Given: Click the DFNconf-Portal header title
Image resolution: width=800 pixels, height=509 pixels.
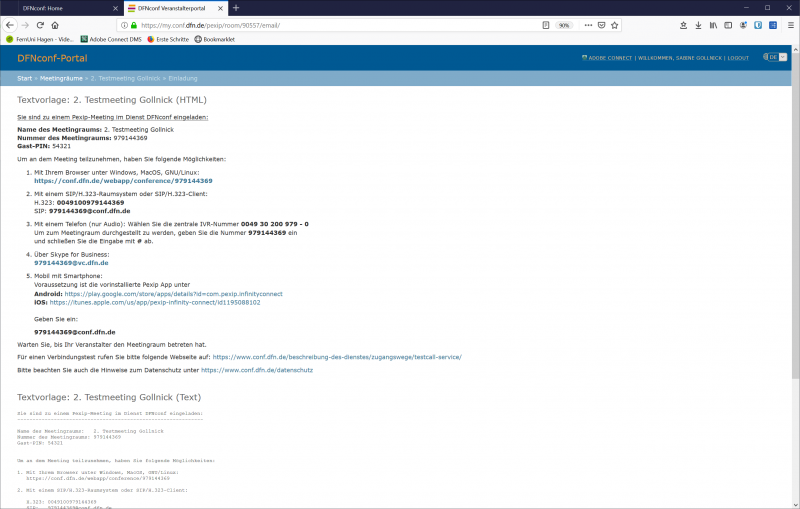Looking at the screenshot, I should [52, 58].
